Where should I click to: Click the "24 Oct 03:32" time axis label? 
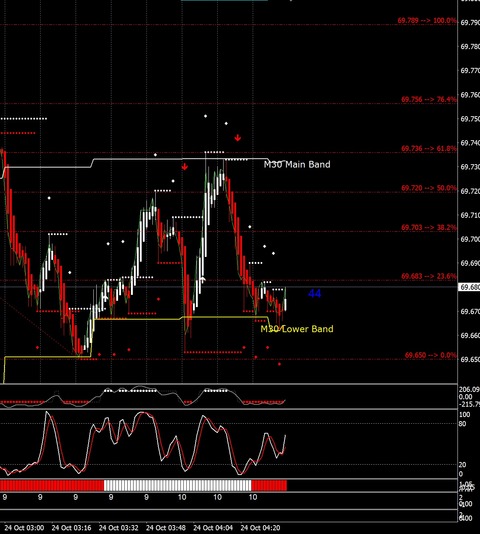click(x=119, y=528)
